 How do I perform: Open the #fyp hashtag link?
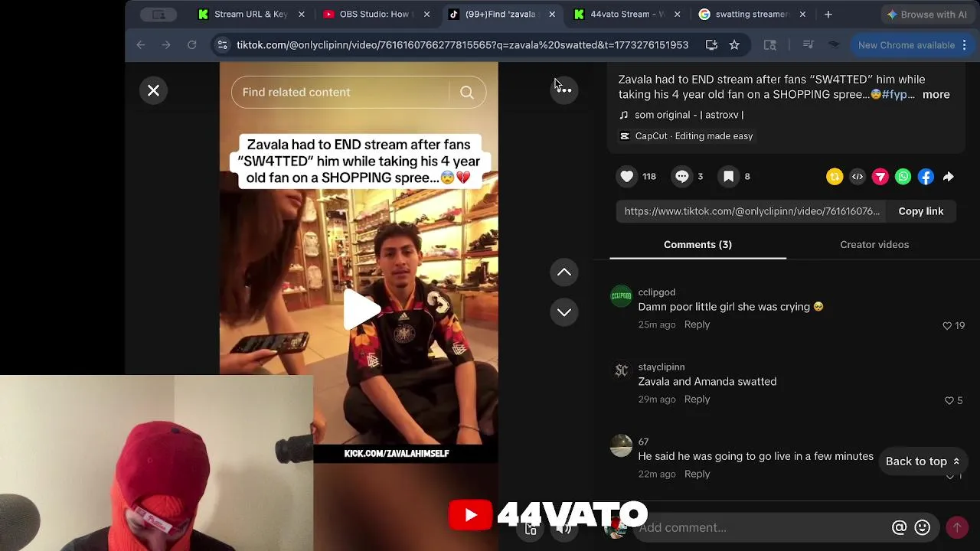coord(897,95)
